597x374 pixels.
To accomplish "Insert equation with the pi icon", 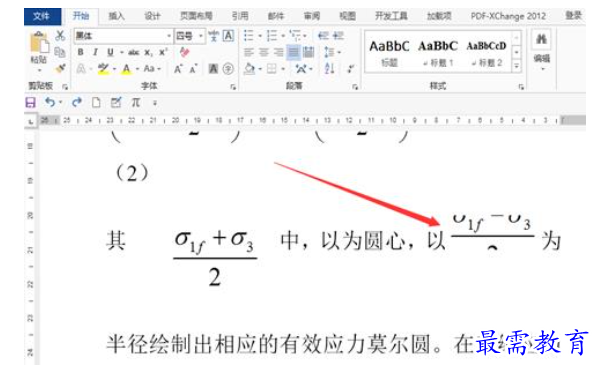I will coord(136,102).
